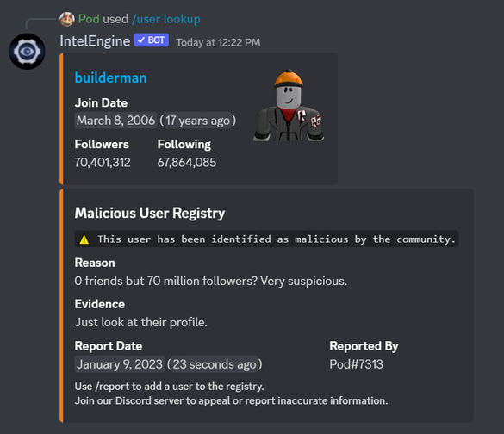Image resolution: width=504 pixels, height=434 pixels.
Task: Click the 23 seconds ago timestamp
Action: pyautogui.click(x=215, y=364)
